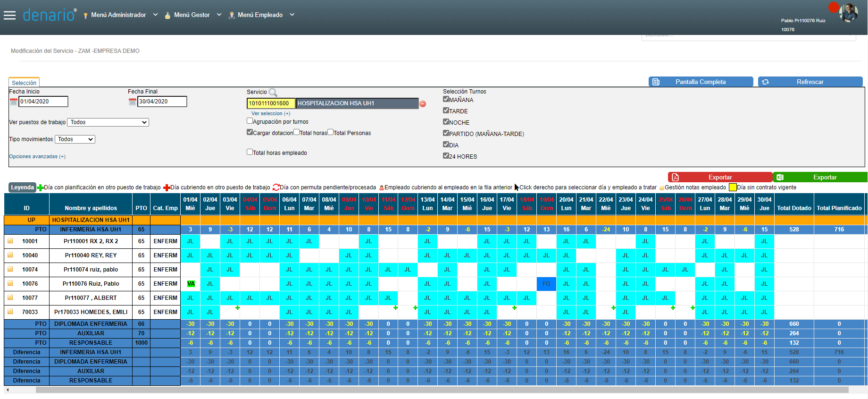Remove selected service with red icon
The width and height of the screenshot is (868, 399).
(423, 104)
